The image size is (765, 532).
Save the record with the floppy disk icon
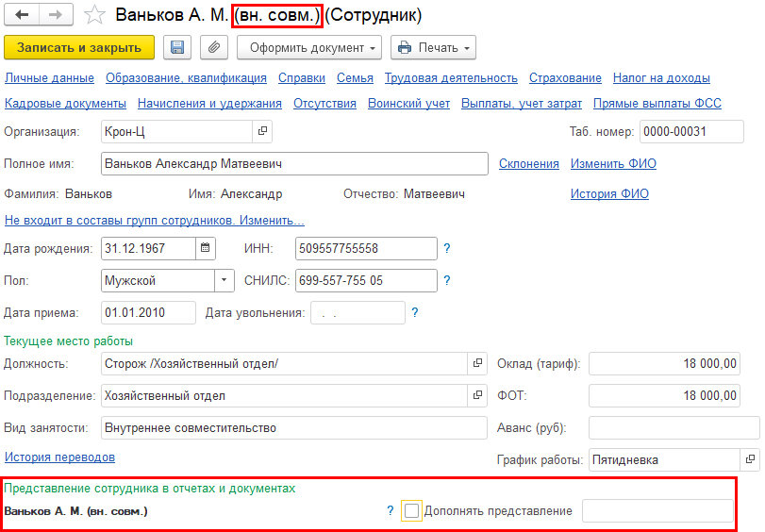pyautogui.click(x=177, y=47)
